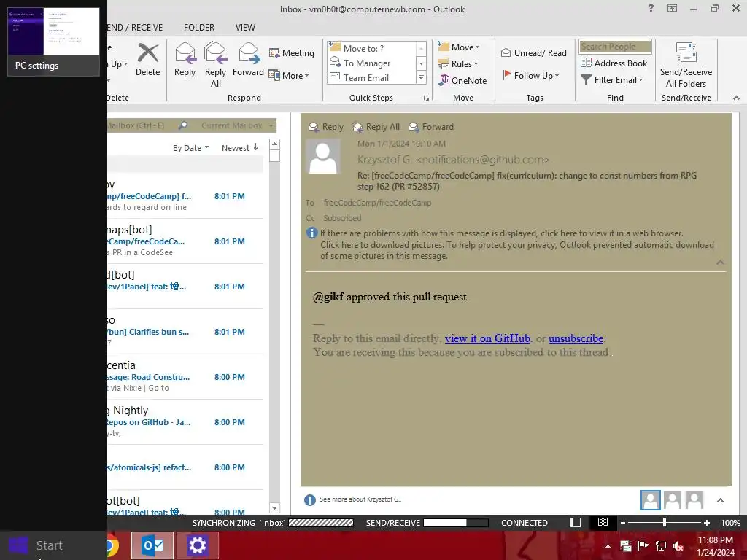The image size is (747, 560).
Task: Open the 'PR in a CodeSee' email
Action: pos(185,241)
